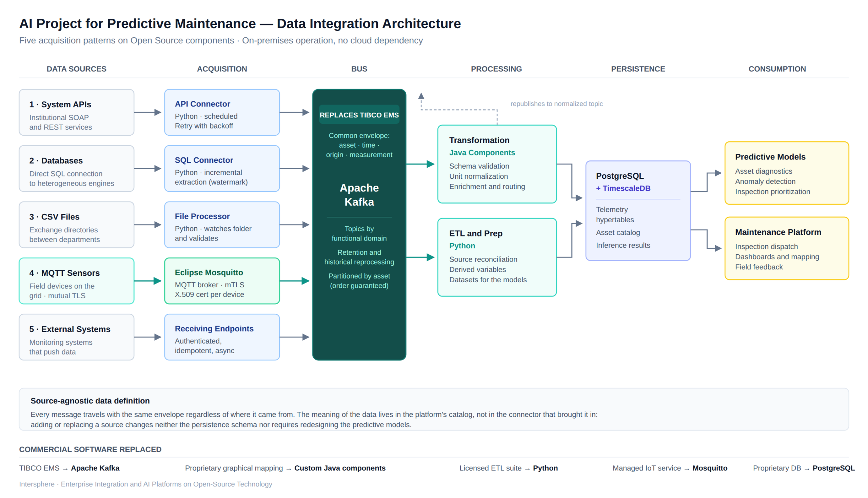
Task: Click the 'Python' subtitle under ETL and Prep
Action: click(462, 246)
